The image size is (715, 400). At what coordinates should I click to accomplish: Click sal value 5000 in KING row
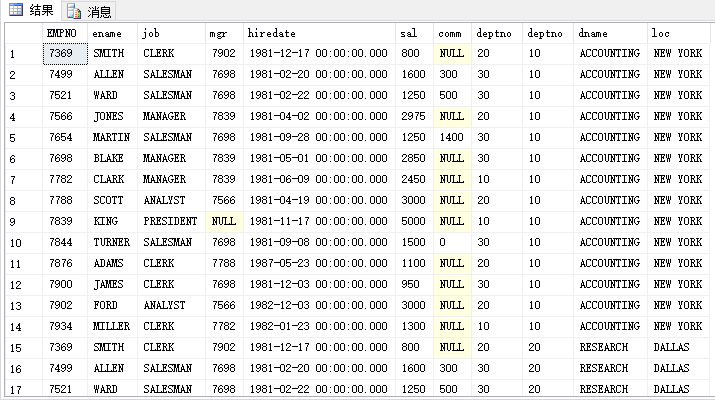point(414,222)
